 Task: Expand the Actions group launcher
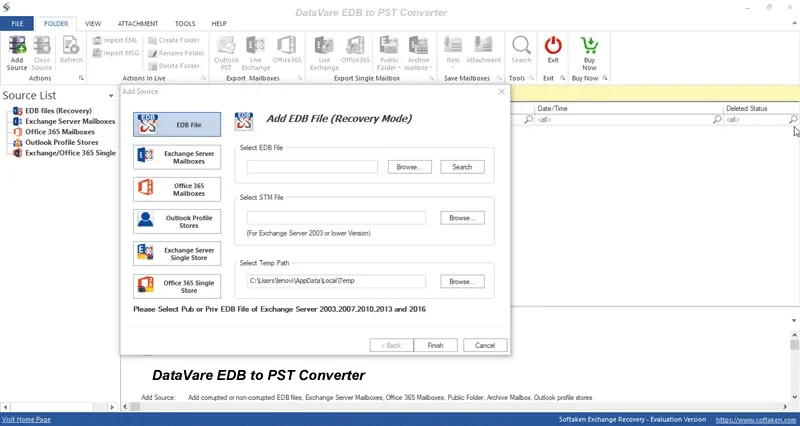[x=81, y=78]
